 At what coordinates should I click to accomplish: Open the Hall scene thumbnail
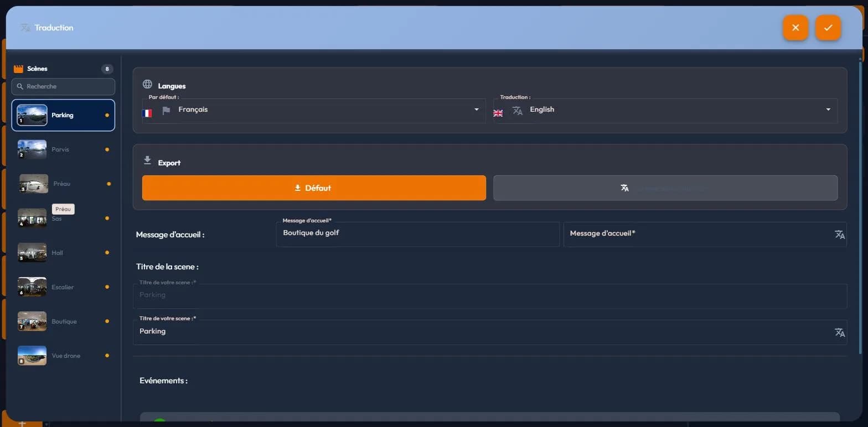(32, 252)
